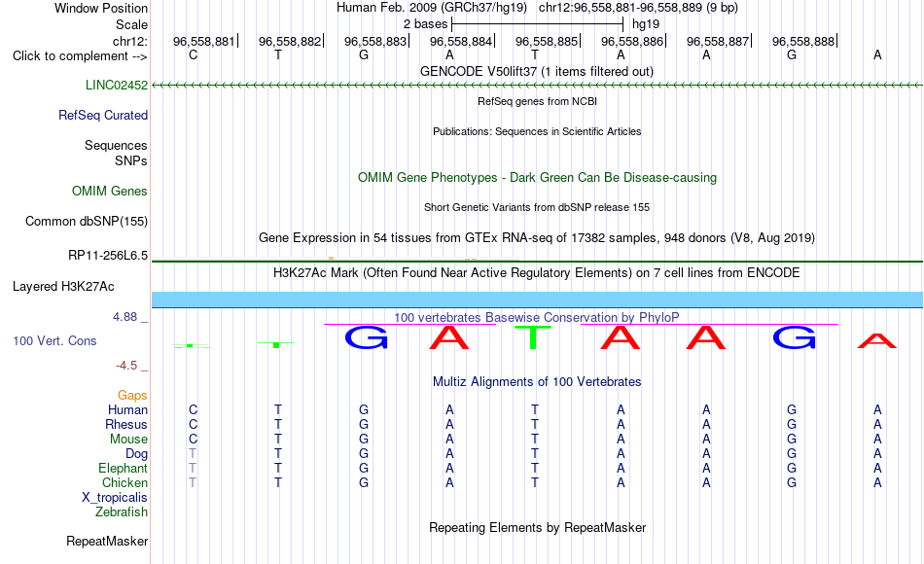Click base C in the complement row
The height and width of the screenshot is (564, 924).
193,54
